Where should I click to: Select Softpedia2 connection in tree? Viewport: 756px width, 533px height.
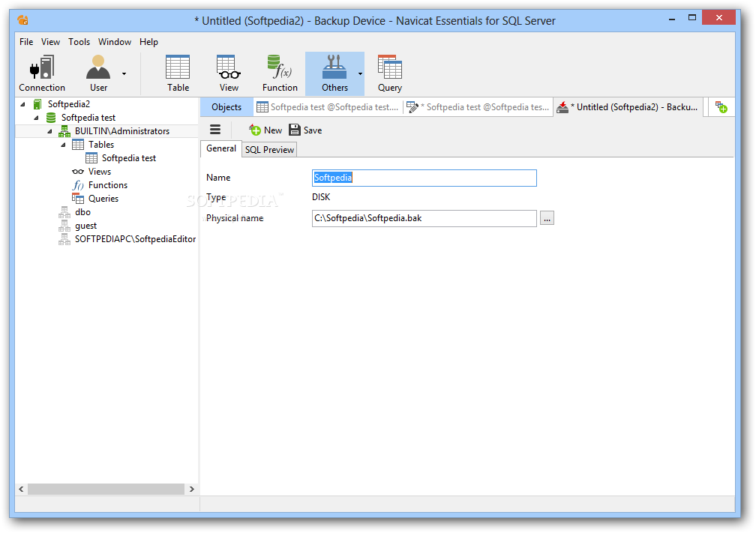(x=68, y=104)
